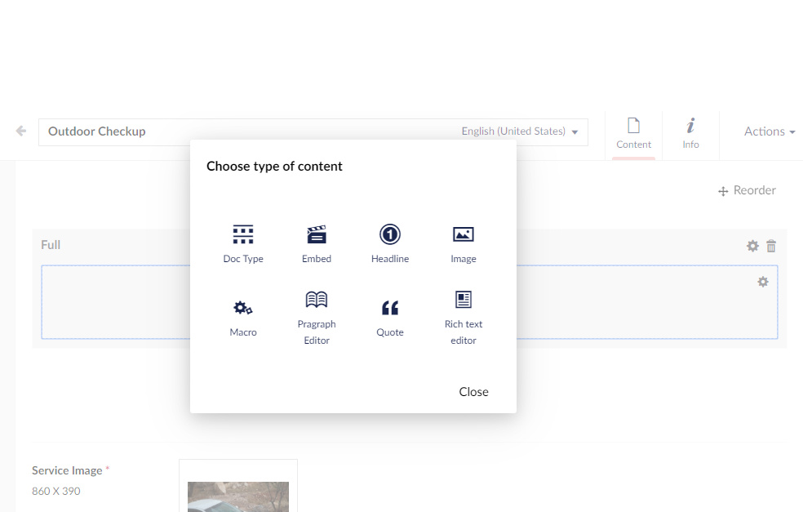Open the Service Image thumbnail

point(238,495)
